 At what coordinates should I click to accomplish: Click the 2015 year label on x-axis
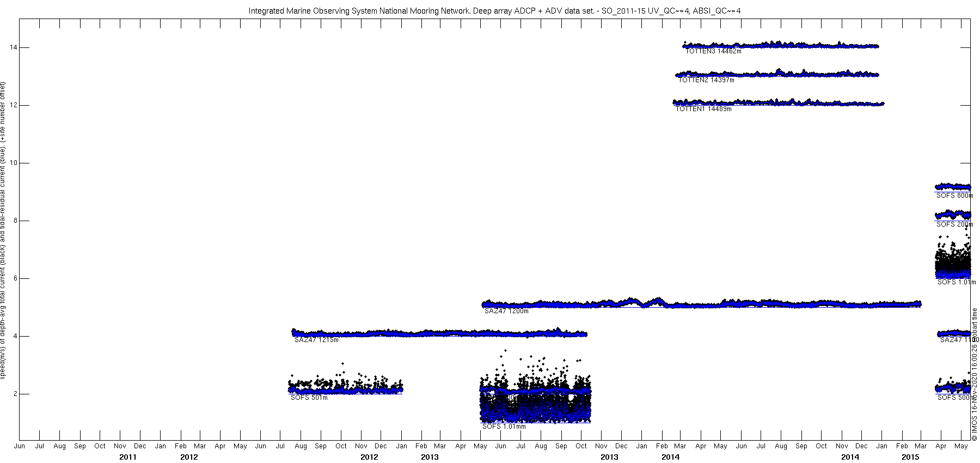(x=910, y=457)
